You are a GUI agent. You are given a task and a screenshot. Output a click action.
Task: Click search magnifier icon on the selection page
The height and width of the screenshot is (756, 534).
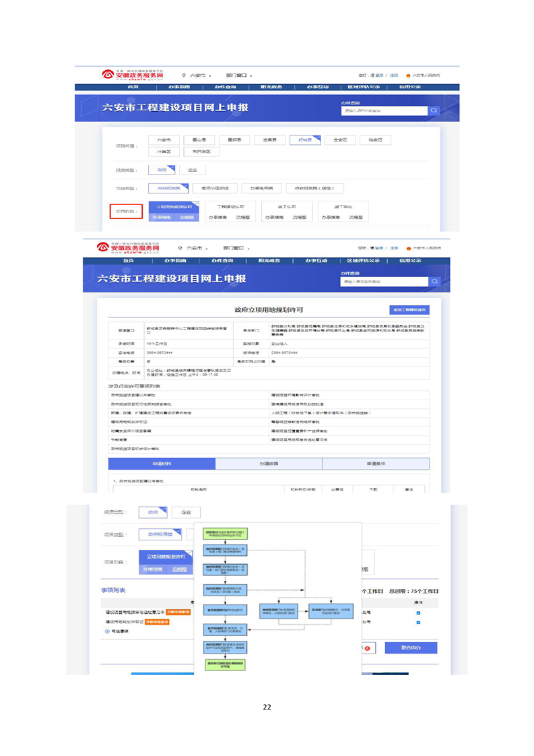pyautogui.click(x=434, y=111)
